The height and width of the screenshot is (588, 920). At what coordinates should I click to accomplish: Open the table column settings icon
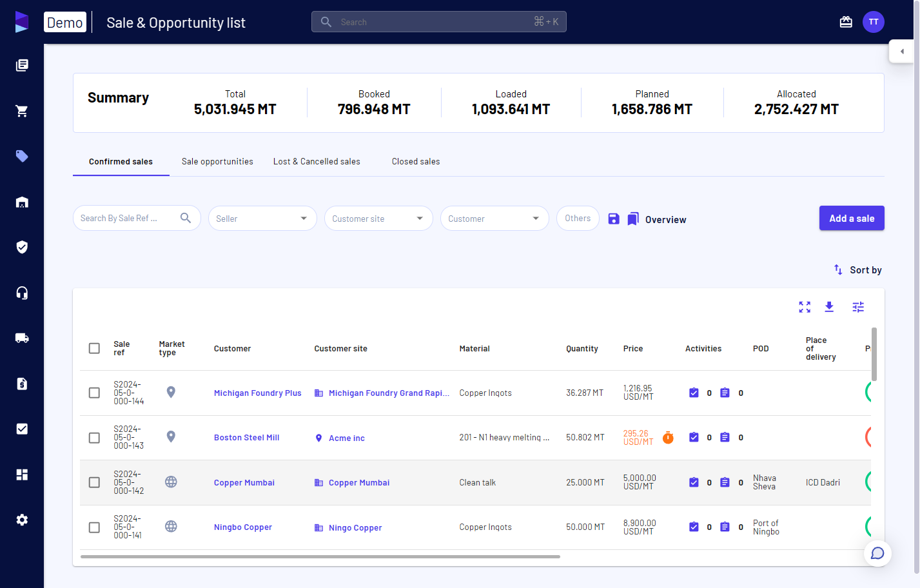click(858, 307)
